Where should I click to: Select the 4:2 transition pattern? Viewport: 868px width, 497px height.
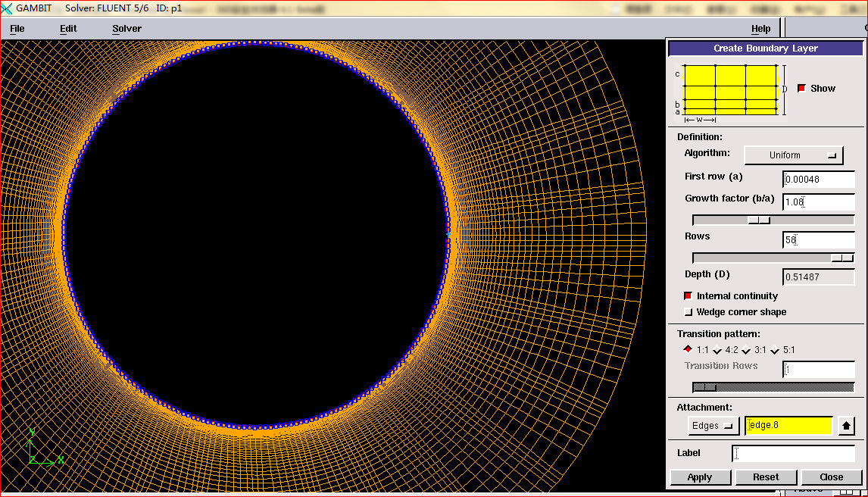click(x=717, y=350)
